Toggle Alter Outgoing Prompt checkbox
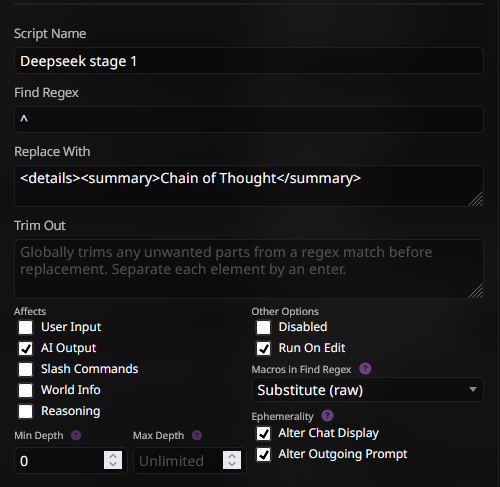 263,454
